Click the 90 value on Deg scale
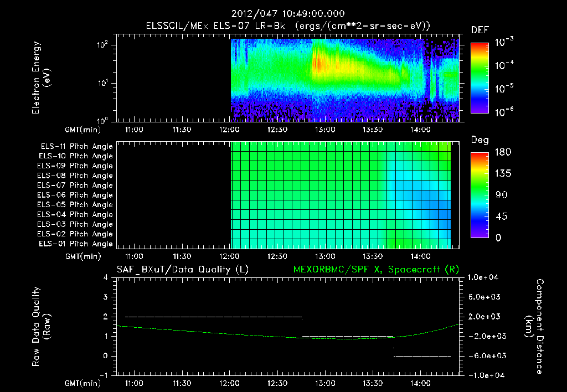Viewport: 567px width, 392px height. (x=501, y=195)
